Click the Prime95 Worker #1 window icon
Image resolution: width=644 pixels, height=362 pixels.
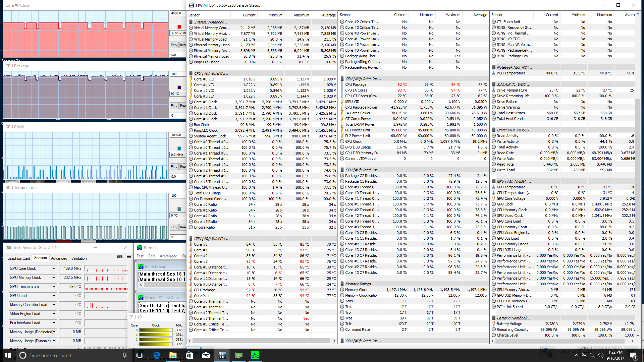click(141, 297)
